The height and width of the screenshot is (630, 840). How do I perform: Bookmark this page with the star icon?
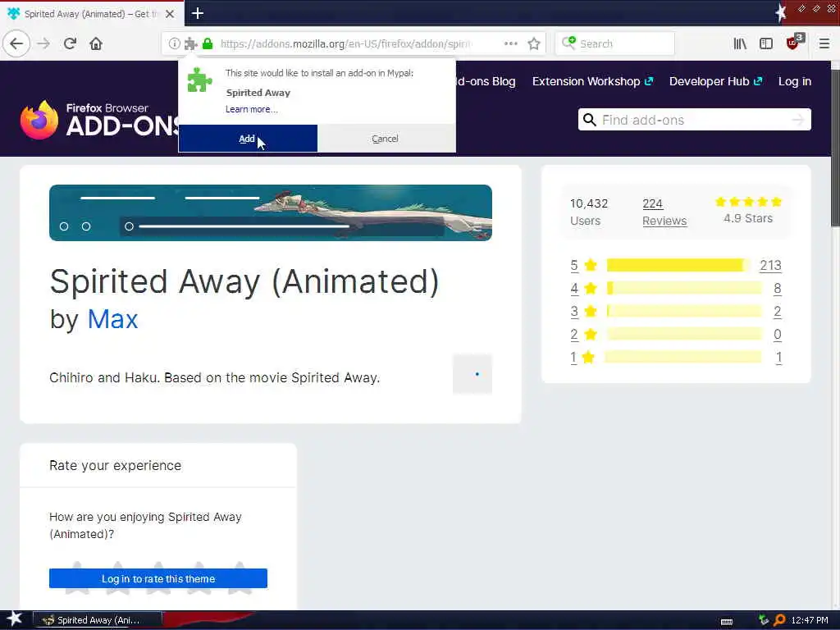tap(533, 43)
